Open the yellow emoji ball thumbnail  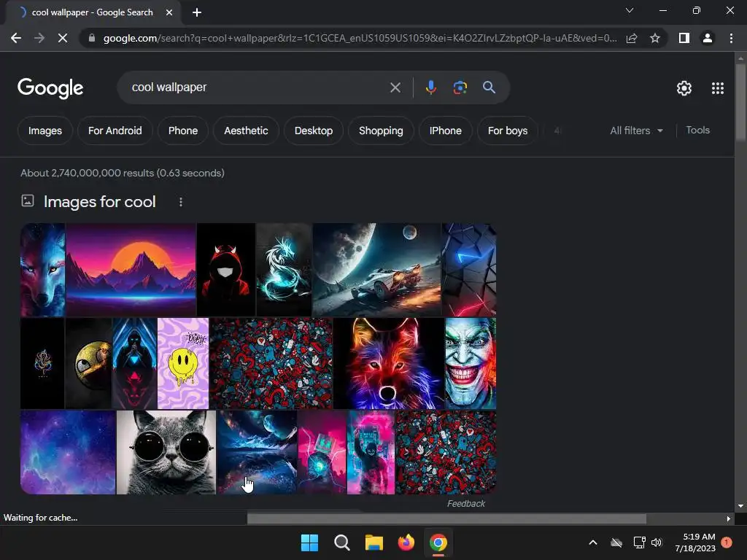point(88,363)
